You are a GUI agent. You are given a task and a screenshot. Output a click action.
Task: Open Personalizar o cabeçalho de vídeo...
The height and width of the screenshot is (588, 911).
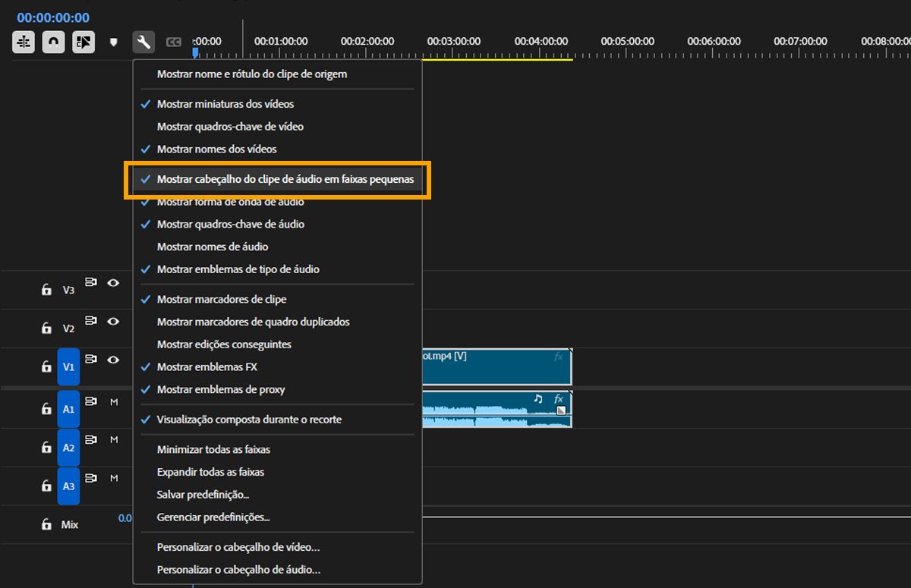[277, 547]
